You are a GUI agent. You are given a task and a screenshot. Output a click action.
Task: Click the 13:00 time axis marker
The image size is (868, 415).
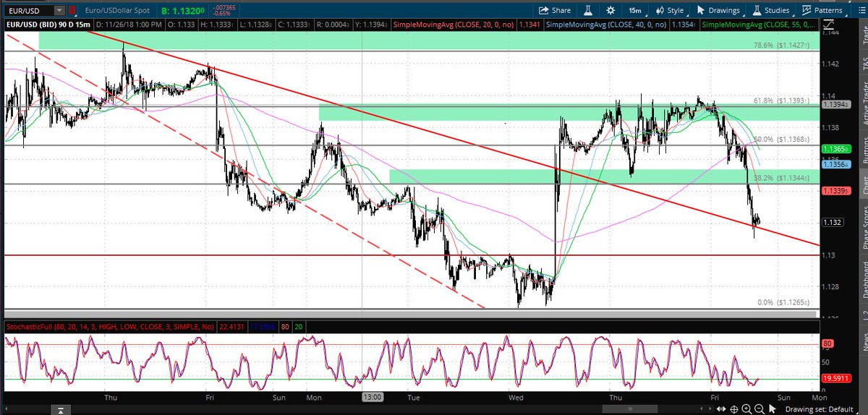(x=373, y=397)
